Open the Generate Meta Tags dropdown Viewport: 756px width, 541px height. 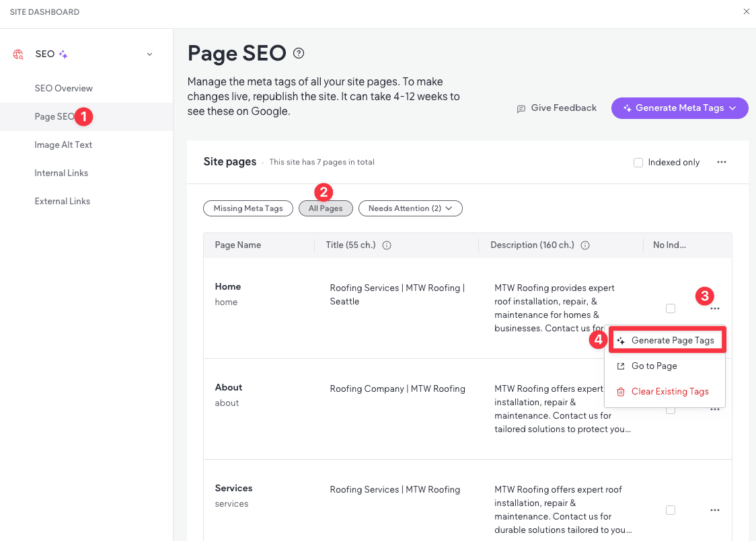680,108
